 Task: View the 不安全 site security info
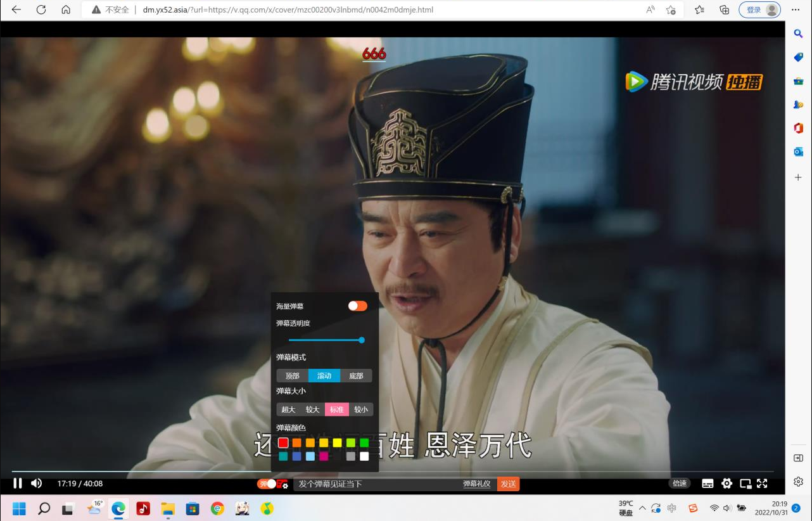tap(111, 10)
